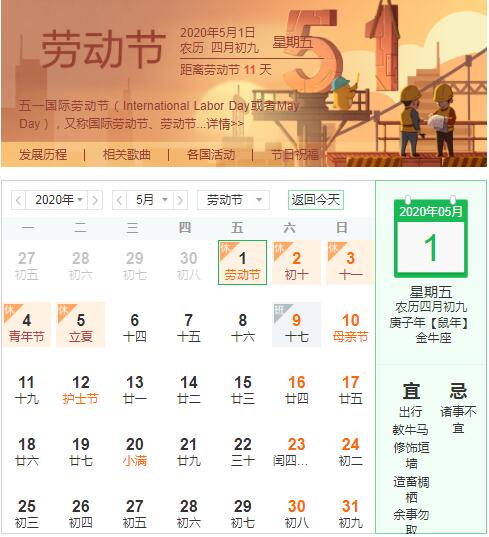
Task: Select May 11 十九 date cell
Action: (27, 387)
